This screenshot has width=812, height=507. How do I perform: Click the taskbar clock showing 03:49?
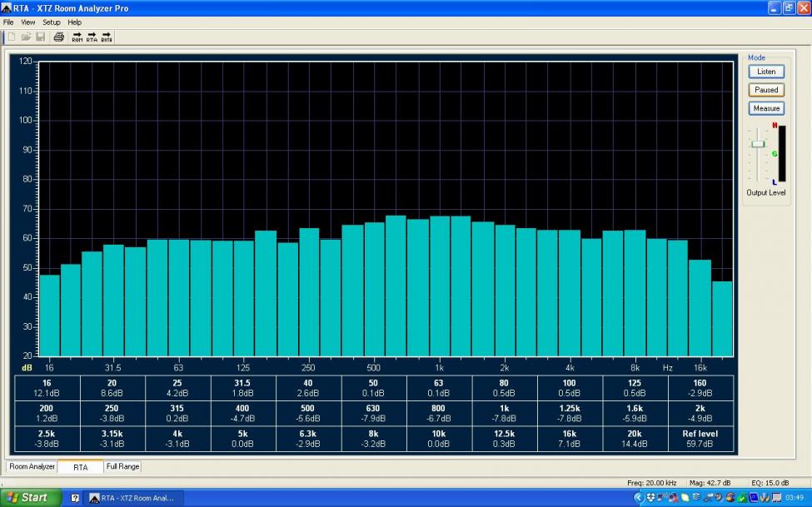coord(795,498)
